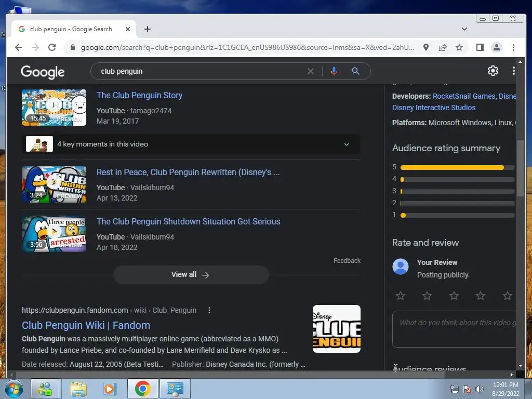The height and width of the screenshot is (399, 532).
Task: Go back to the previous page
Action: (x=19, y=47)
